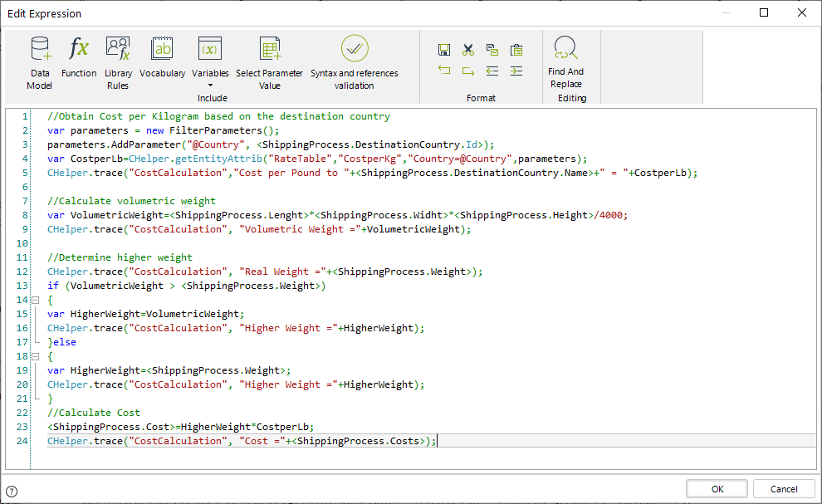
Task: Click the 'Determine higher weight' comment
Action: [120, 258]
